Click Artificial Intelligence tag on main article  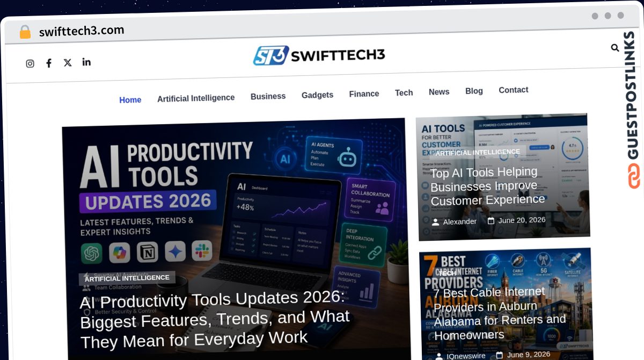pyautogui.click(x=127, y=278)
